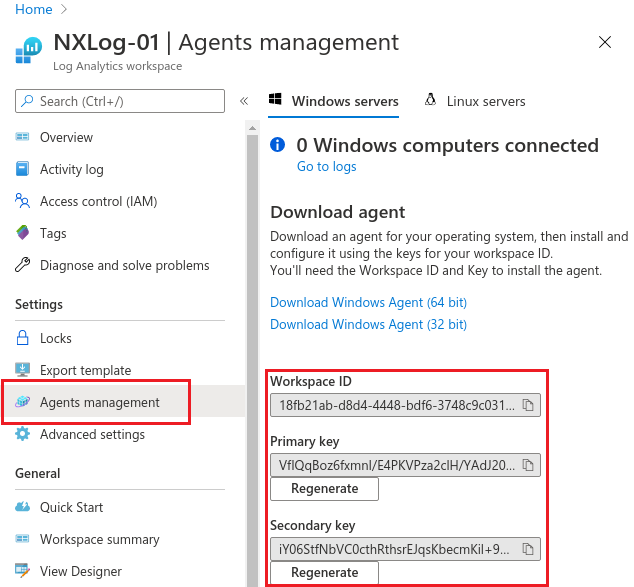Click the View Designer icon
Viewport: 634px width, 587px height.
pos(22,570)
